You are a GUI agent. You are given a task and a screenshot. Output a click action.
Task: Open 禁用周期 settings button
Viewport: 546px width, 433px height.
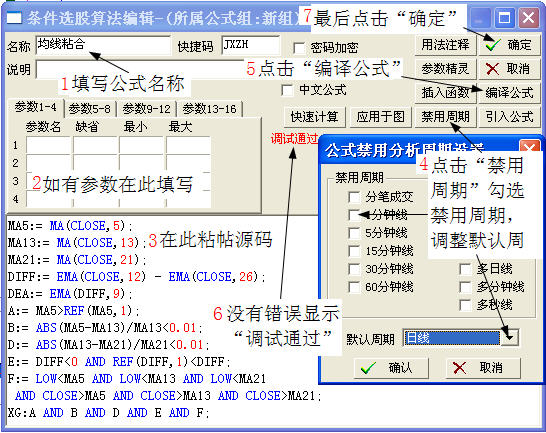445,116
